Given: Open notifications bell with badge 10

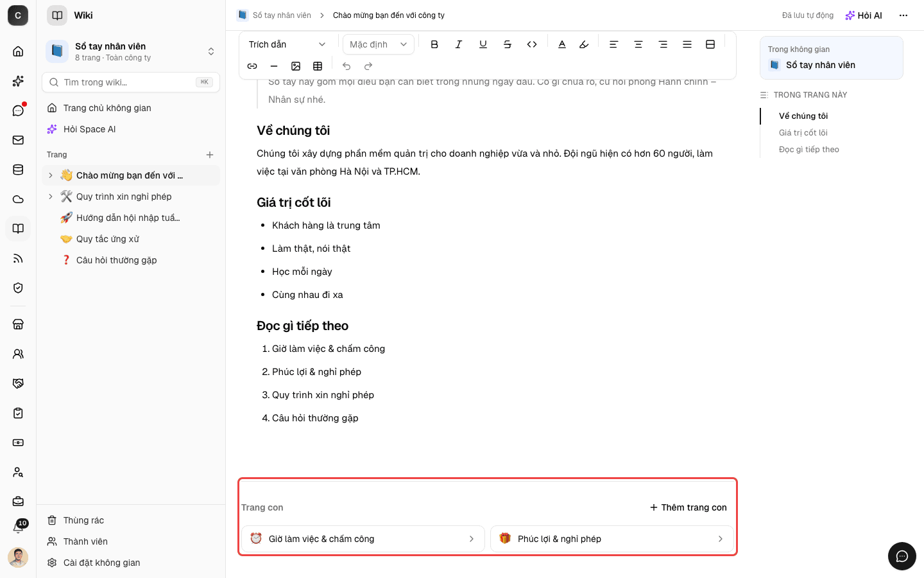Looking at the screenshot, I should point(18,528).
